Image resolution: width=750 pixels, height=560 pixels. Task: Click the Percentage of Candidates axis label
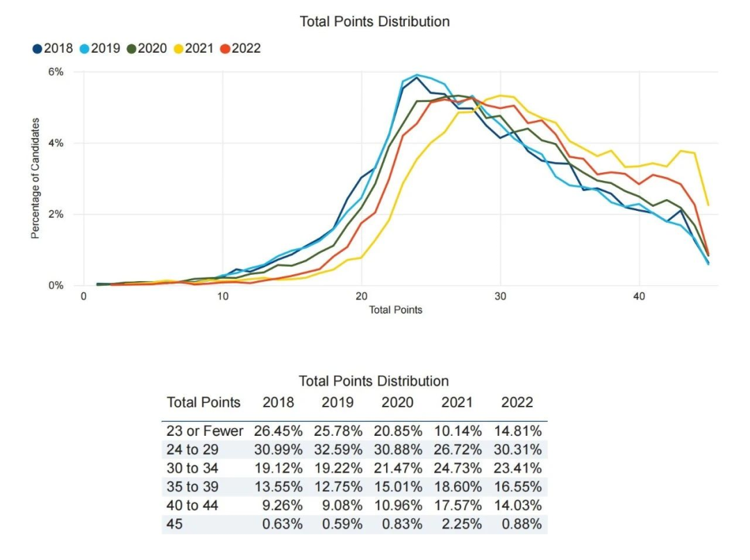tap(35, 178)
